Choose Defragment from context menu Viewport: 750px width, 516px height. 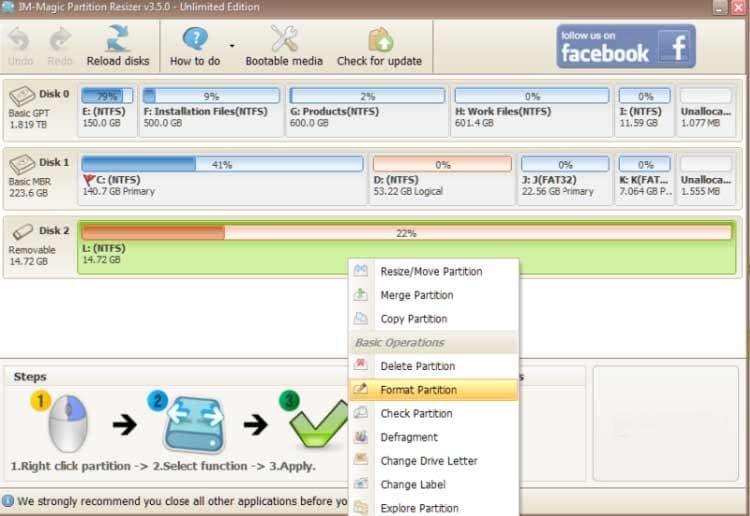[434, 438]
